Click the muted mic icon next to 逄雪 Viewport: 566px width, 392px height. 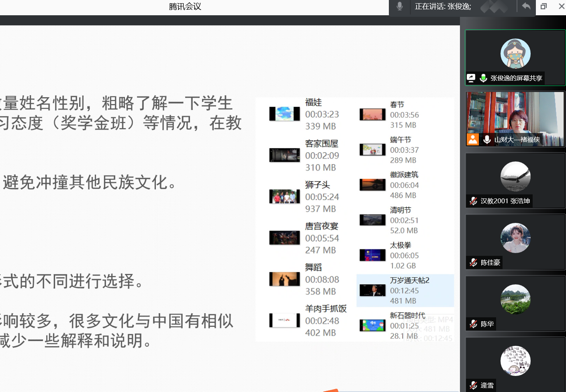474,385
